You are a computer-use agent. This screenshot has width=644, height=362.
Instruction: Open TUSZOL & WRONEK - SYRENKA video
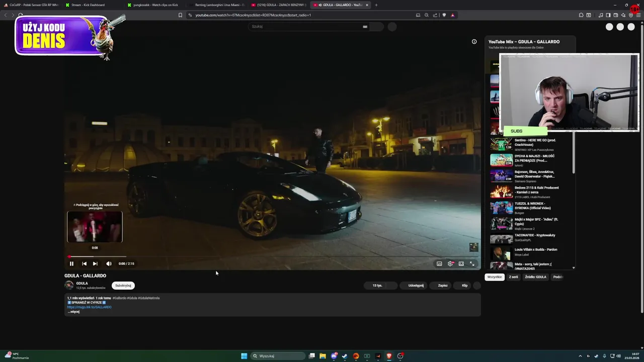tap(531, 208)
